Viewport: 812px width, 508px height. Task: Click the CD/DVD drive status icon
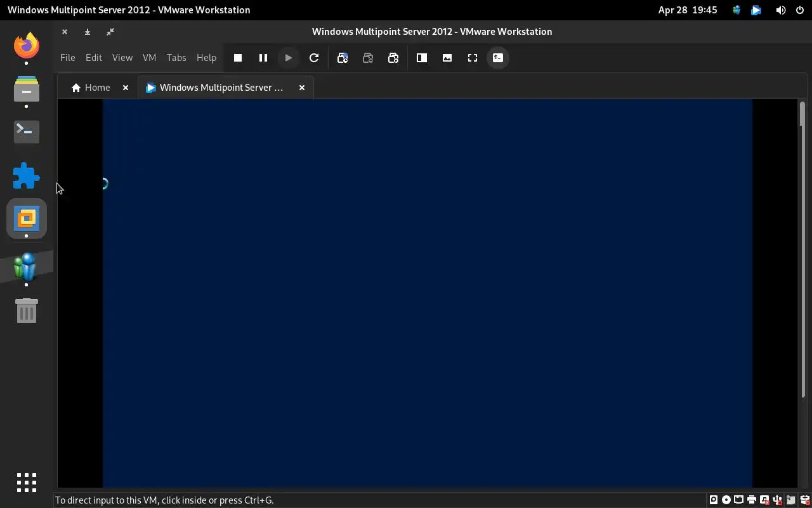[x=726, y=500]
